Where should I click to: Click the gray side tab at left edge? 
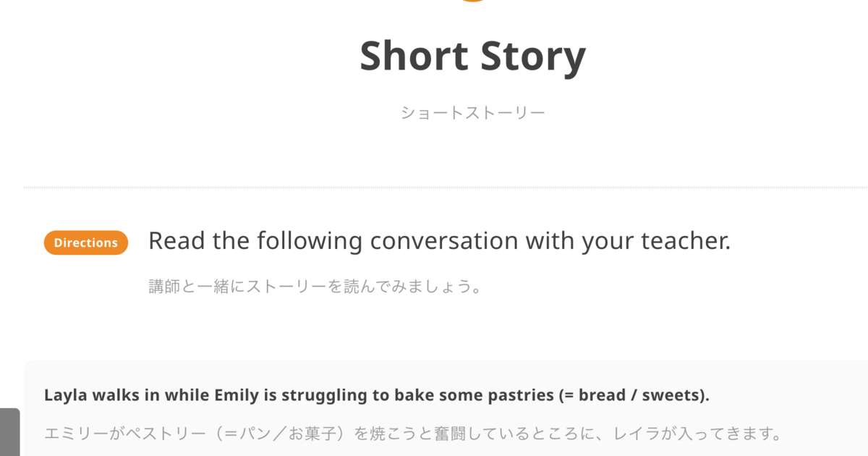pyautogui.click(x=9, y=432)
